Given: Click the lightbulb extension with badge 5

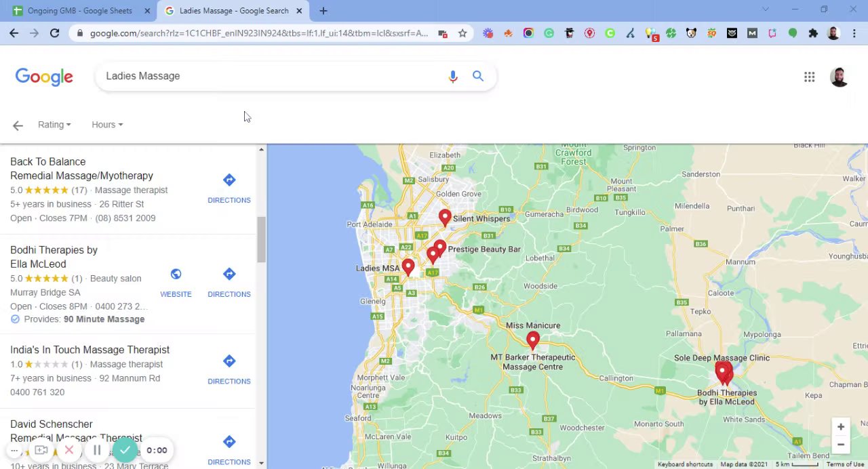Looking at the screenshot, I should (x=651, y=34).
